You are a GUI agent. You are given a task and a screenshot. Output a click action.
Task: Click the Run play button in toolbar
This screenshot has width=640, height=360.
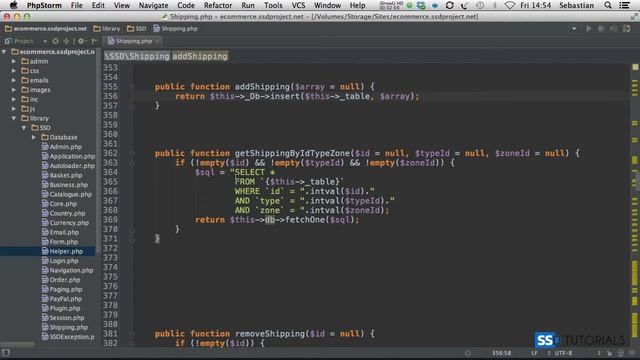(589, 29)
